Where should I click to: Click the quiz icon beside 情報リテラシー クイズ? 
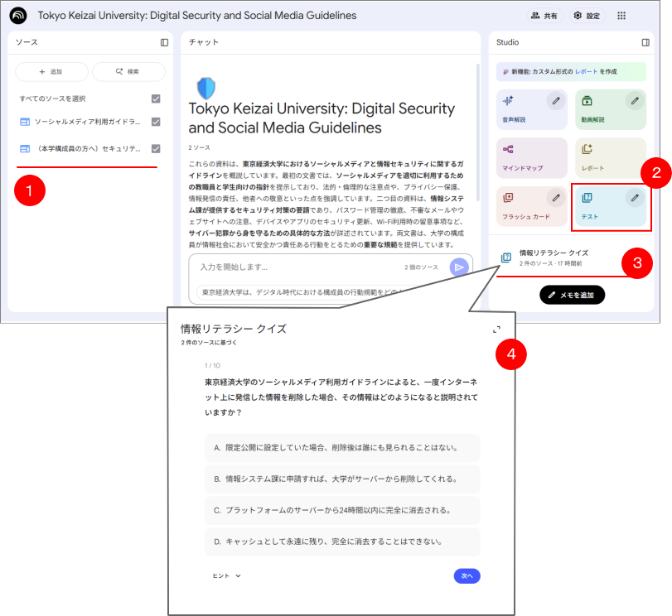[x=506, y=257]
